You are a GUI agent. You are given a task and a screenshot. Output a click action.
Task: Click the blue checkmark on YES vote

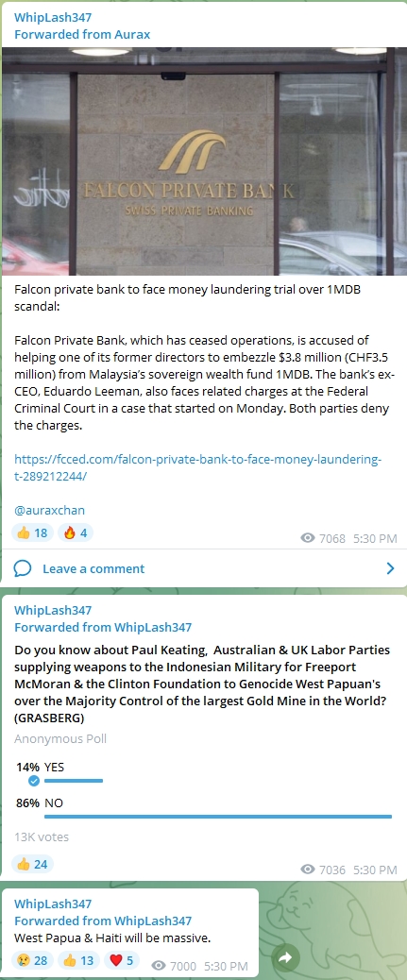pyautogui.click(x=34, y=781)
